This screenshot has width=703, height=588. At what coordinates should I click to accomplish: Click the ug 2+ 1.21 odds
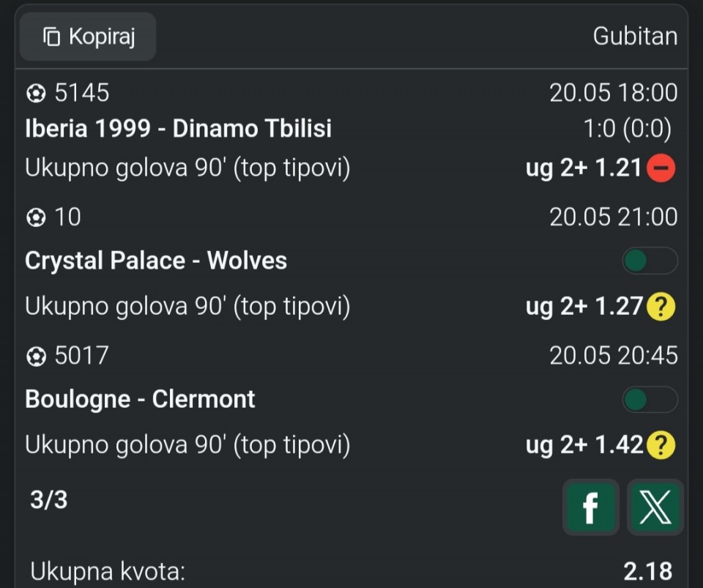584,168
